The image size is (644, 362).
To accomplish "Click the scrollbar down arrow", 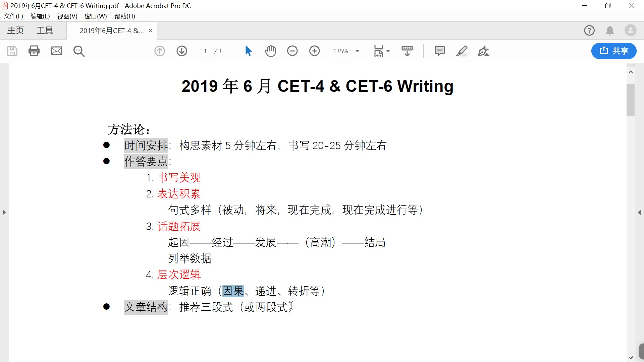I will point(631,358).
